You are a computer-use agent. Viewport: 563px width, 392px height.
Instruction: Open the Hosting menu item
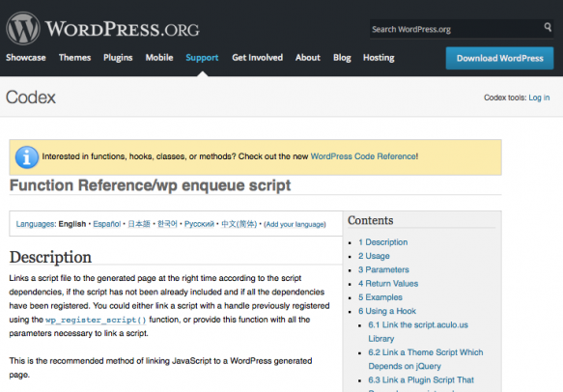[x=379, y=57]
